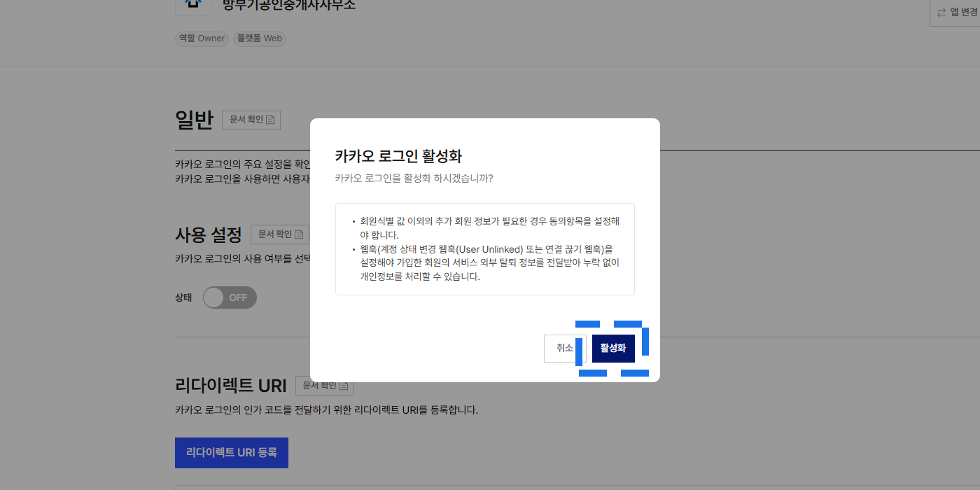Open 문서 확인 next to 일반 heading
Viewport: 980px width, 490px height.
click(x=251, y=120)
